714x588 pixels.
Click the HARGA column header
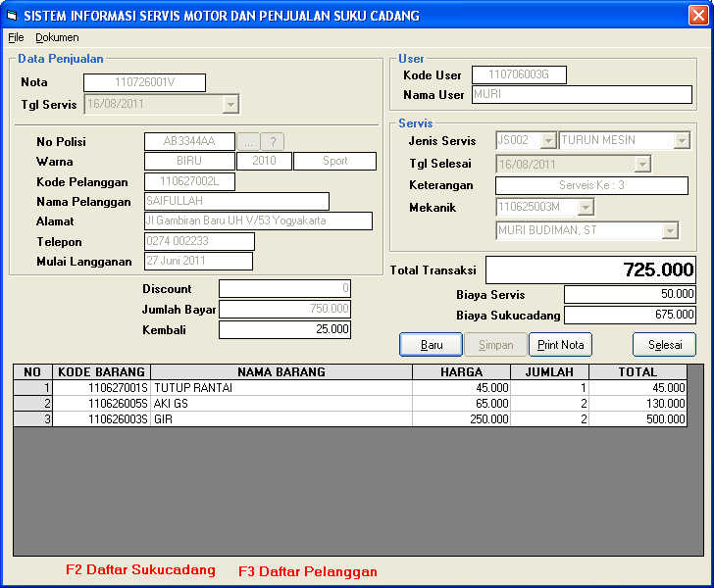[461, 371]
